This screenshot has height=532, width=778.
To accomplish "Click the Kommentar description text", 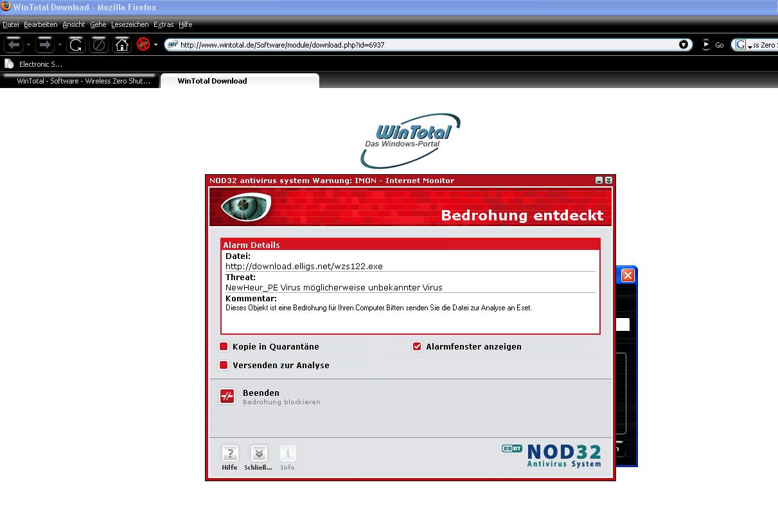I will [378, 308].
